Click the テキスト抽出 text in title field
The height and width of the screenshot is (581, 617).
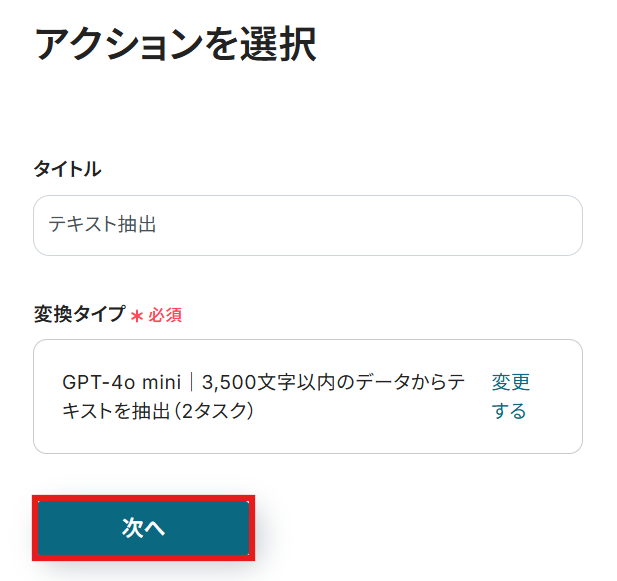[103, 225]
